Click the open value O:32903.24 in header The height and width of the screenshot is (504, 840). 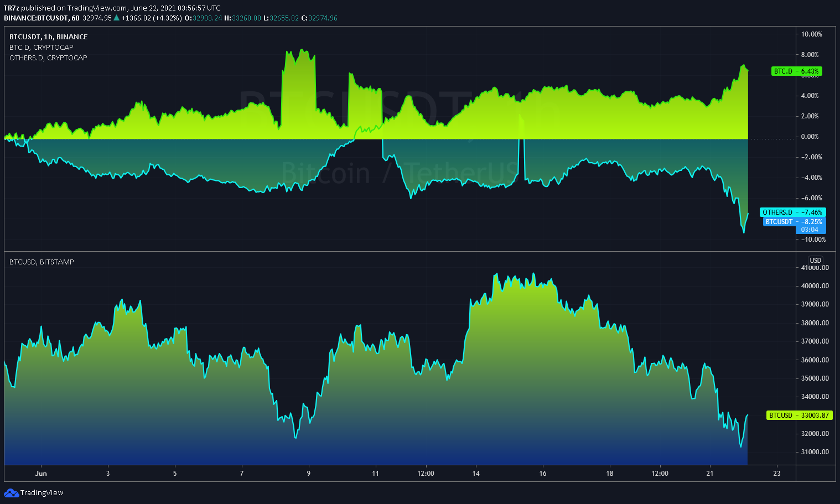tap(203, 18)
